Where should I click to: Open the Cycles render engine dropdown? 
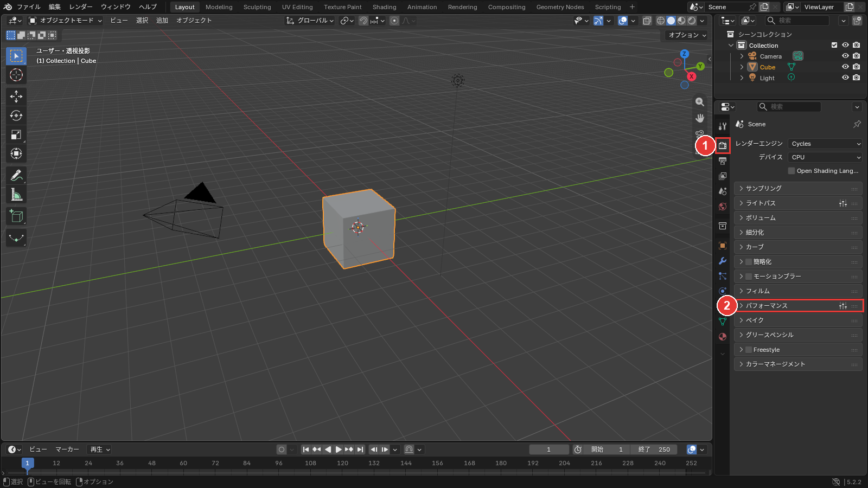pyautogui.click(x=825, y=144)
